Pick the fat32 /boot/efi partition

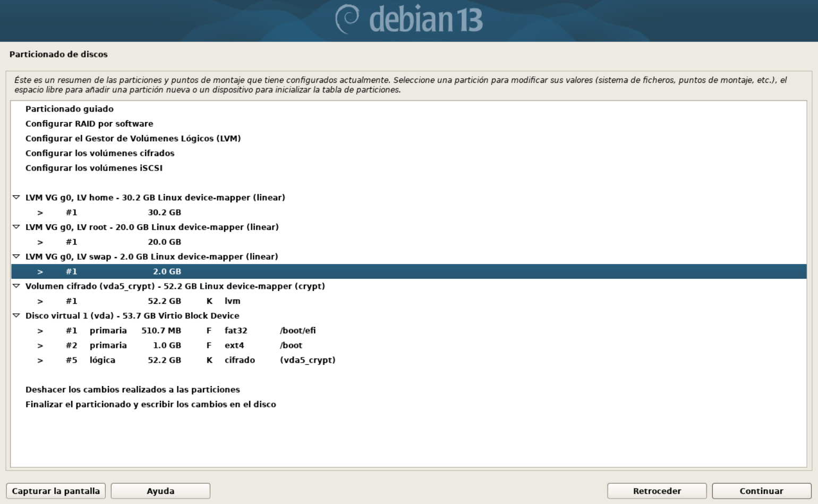pyautogui.click(x=235, y=331)
